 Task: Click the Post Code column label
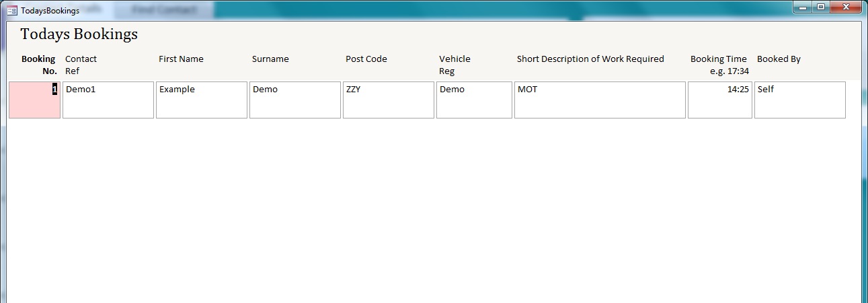366,59
